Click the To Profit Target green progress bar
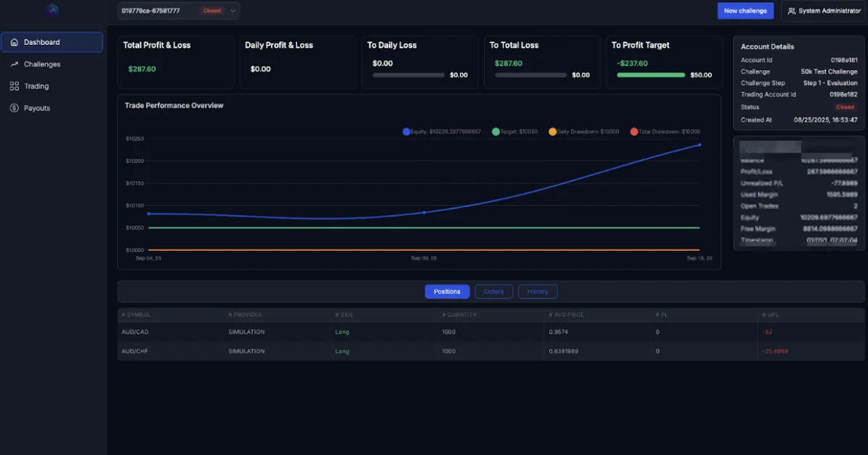Viewport: 868px width, 455px height. pyautogui.click(x=651, y=75)
